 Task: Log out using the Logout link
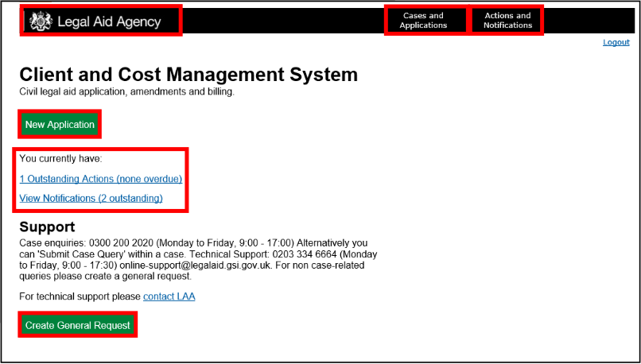point(616,42)
